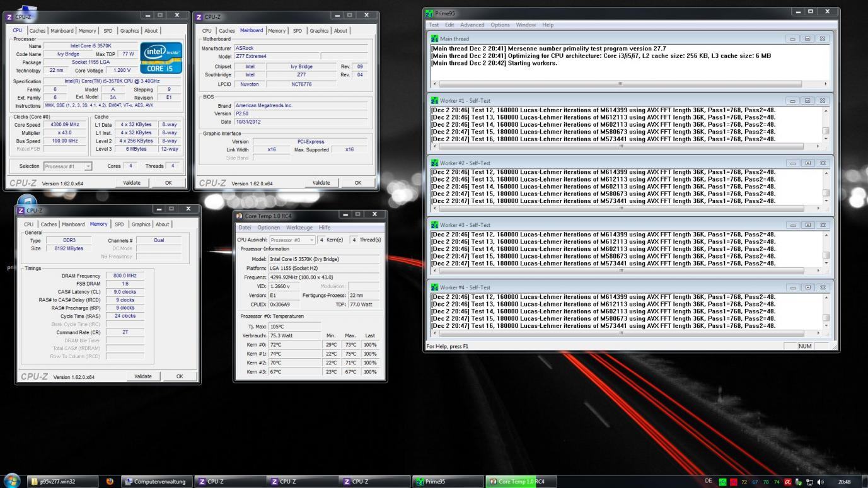Open the Processor #1 selection dropdown in CPU-Z

click(x=67, y=166)
